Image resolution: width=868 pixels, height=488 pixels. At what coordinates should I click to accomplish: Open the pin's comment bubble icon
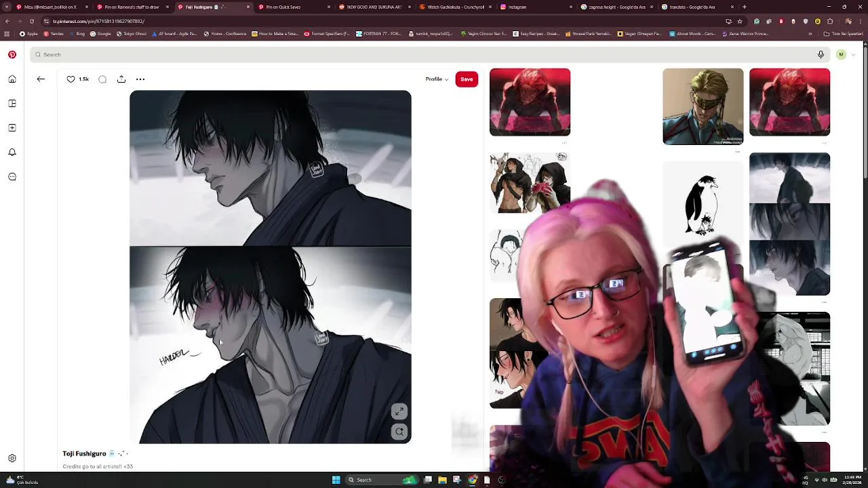(102, 79)
